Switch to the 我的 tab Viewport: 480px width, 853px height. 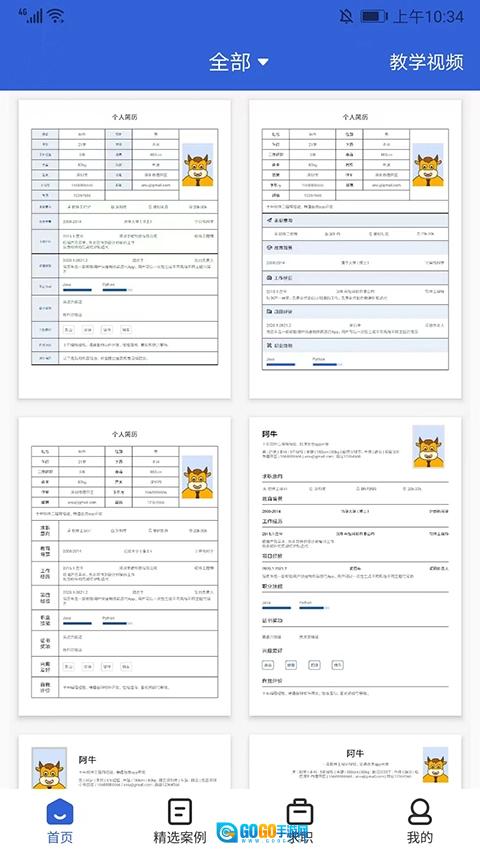click(x=420, y=837)
